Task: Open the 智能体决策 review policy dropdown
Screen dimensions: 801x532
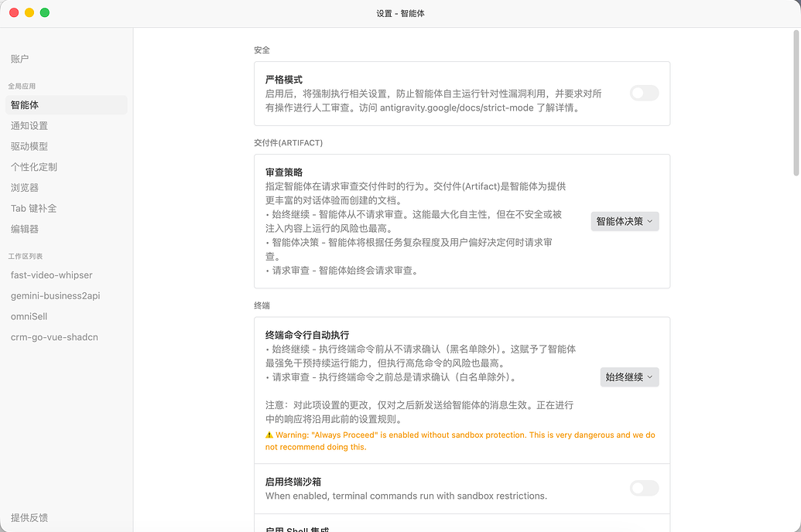Action: pyautogui.click(x=625, y=222)
